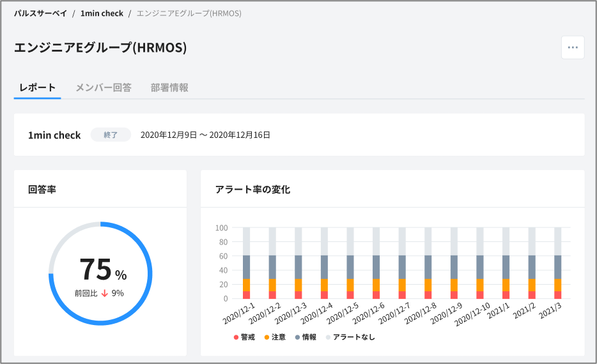Click the 2020/12-5 stacked bar
This screenshot has height=364, width=597.
pyautogui.click(x=350, y=263)
